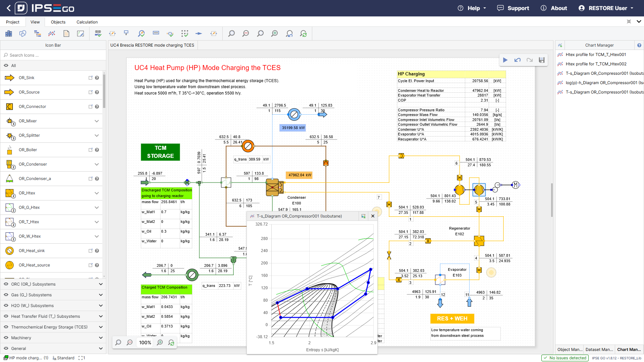The image size is (644, 362).
Task: Click the flowsheet right-edge scrollbar handle
Action: 551,200
